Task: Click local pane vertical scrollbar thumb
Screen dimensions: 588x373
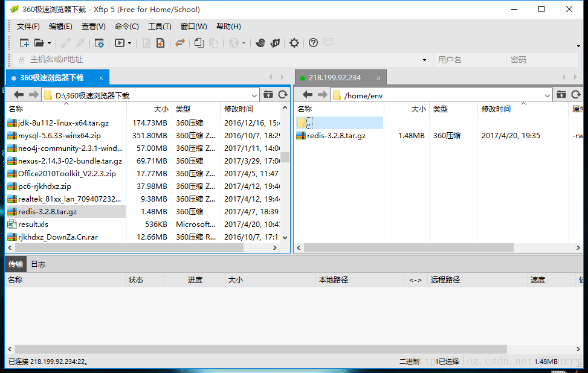Action: (x=285, y=157)
